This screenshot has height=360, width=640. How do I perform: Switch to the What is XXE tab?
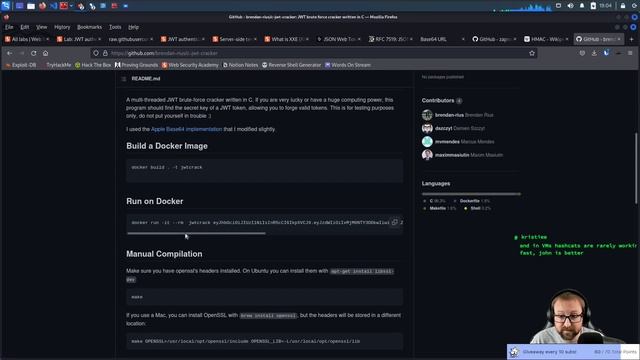(x=286, y=39)
